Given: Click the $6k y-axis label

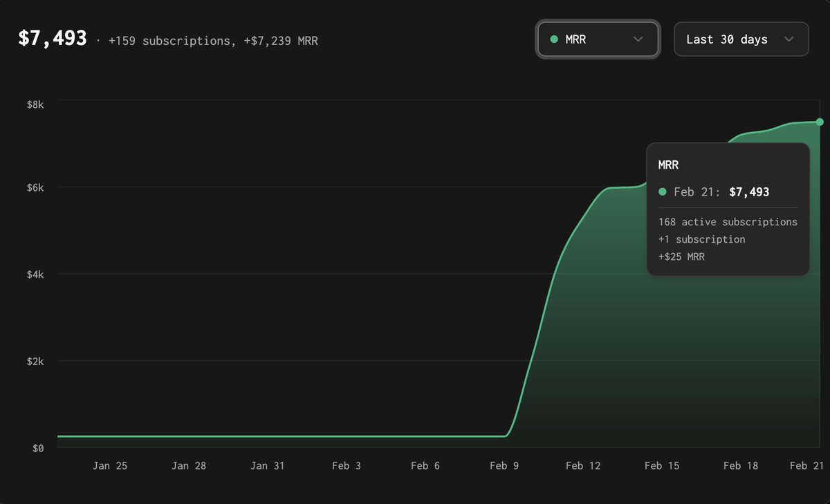Looking at the screenshot, I should (35, 187).
